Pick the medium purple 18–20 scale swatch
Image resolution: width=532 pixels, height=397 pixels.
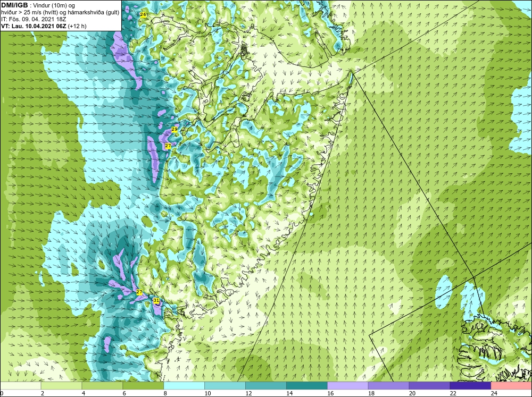tap(388, 385)
